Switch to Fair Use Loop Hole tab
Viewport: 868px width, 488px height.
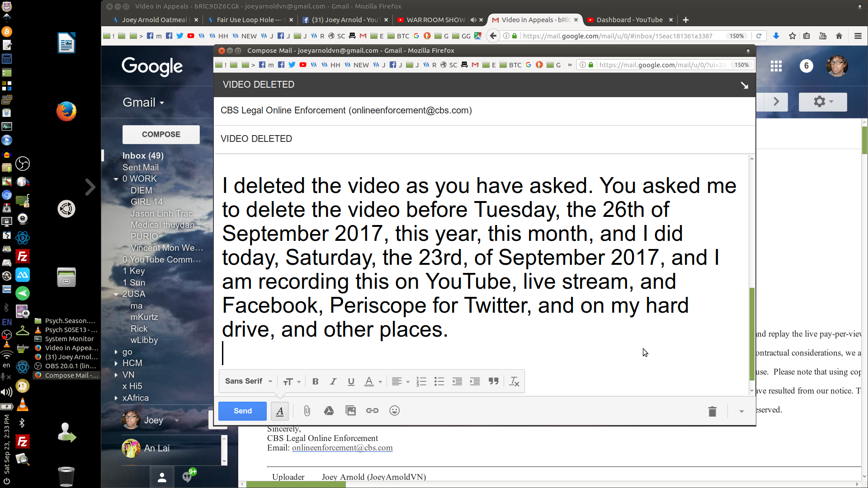[x=246, y=20]
